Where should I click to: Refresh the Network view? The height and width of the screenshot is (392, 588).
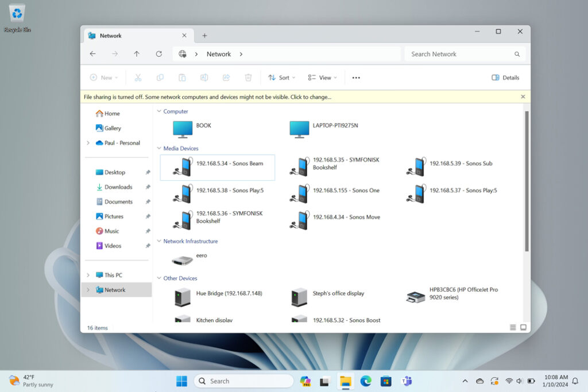click(x=159, y=53)
